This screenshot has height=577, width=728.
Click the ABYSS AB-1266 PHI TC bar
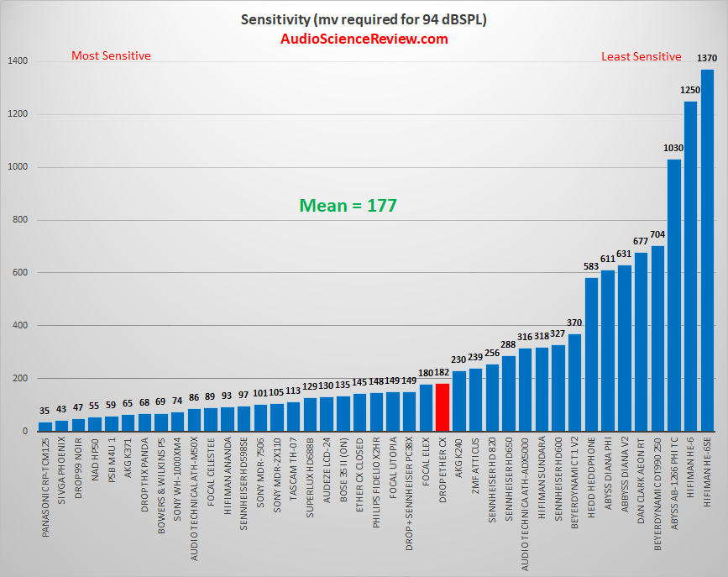[674, 296]
